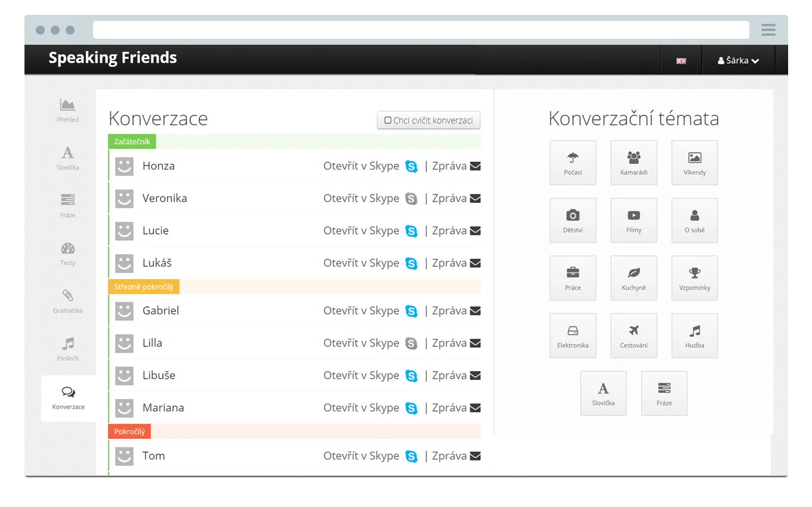Click the Začátečník level label
The width and height of the screenshot is (812, 507).
coord(132,142)
